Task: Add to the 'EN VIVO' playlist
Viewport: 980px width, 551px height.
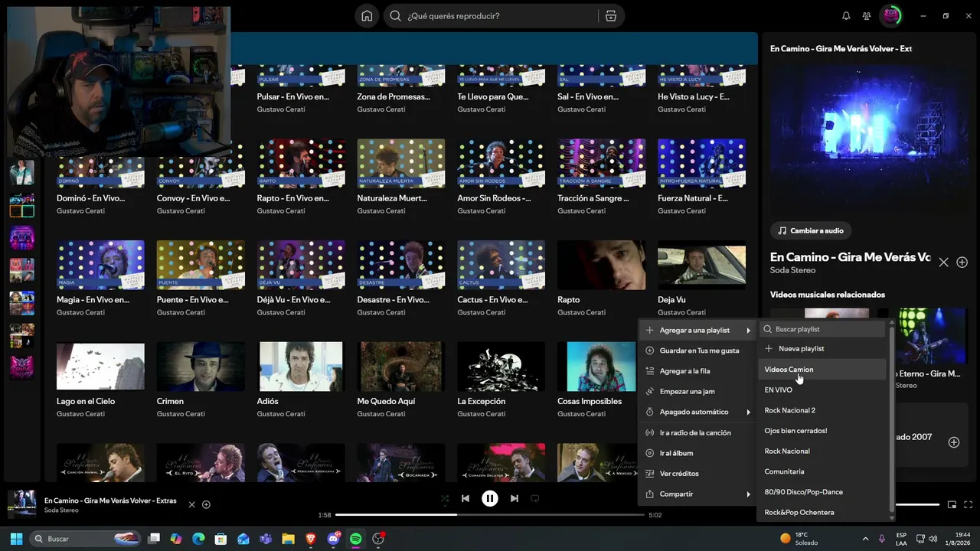Action: (823, 390)
